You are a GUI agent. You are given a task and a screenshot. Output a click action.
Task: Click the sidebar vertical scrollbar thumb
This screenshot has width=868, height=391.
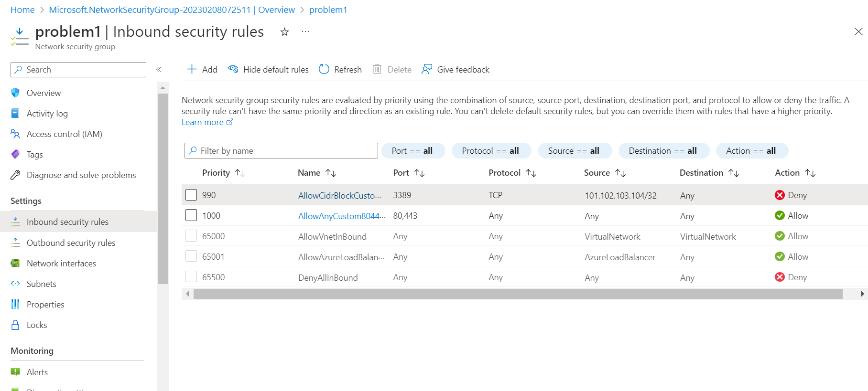click(x=163, y=189)
